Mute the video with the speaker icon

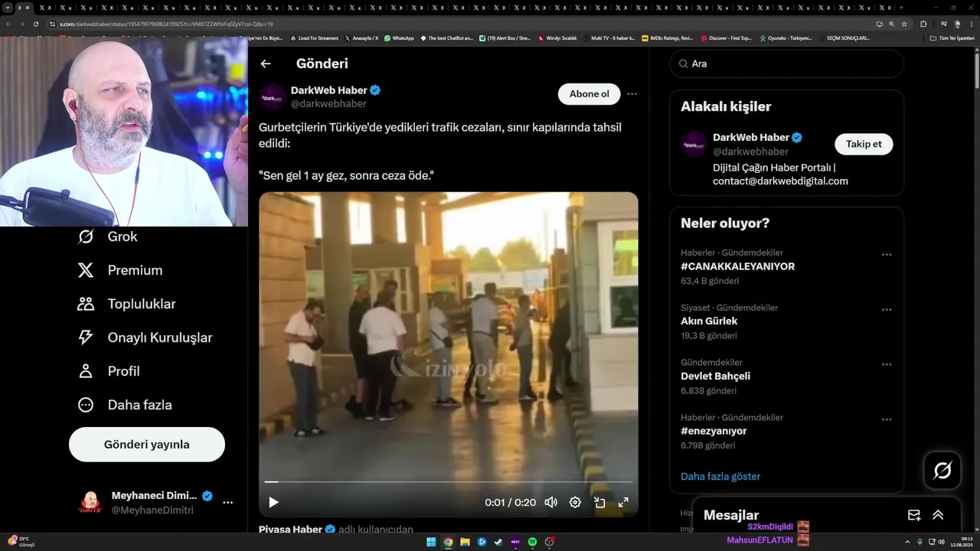pyautogui.click(x=550, y=502)
